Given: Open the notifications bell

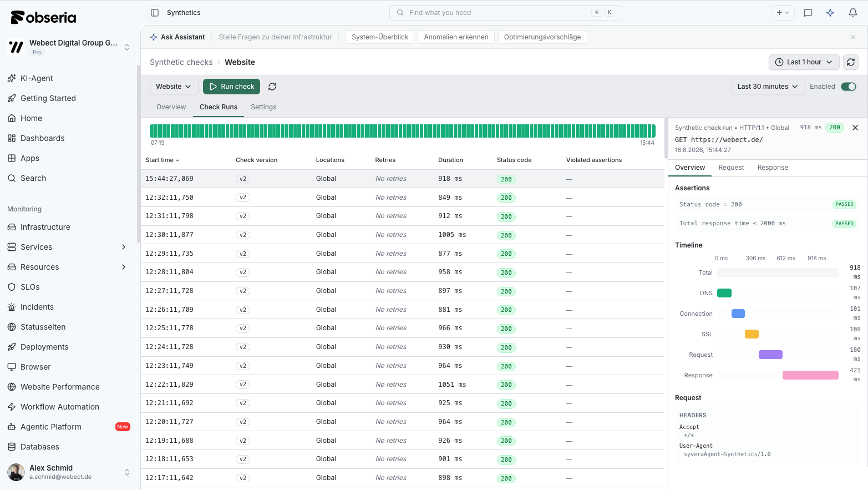Looking at the screenshot, I should click(853, 13).
